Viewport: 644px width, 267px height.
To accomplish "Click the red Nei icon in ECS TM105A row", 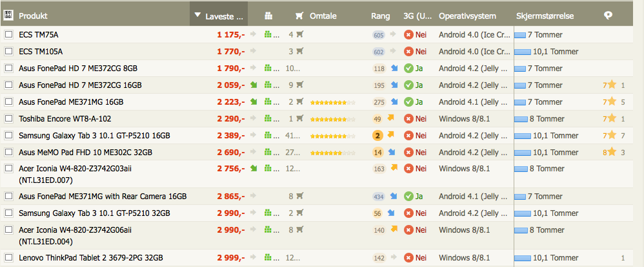I will [x=408, y=52].
